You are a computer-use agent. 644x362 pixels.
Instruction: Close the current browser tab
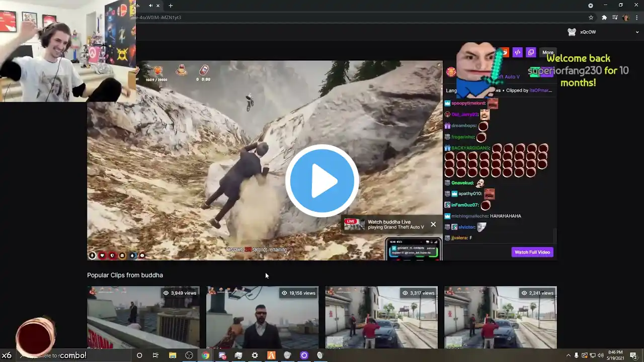pos(158,6)
